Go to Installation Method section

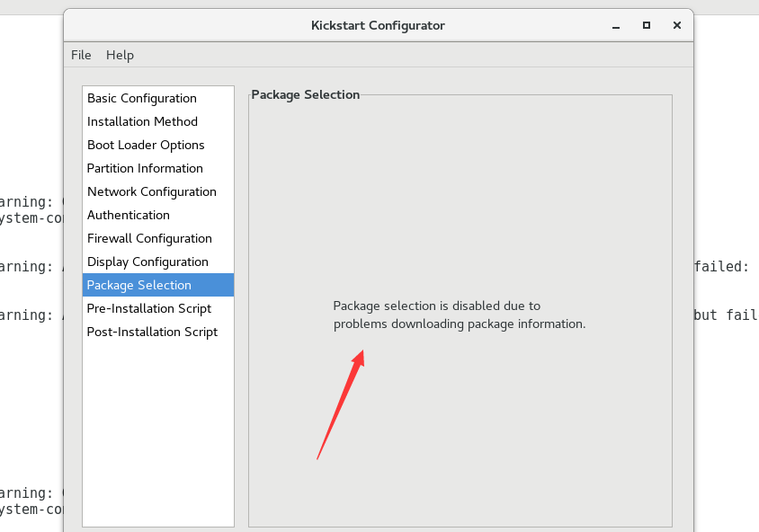(158, 121)
